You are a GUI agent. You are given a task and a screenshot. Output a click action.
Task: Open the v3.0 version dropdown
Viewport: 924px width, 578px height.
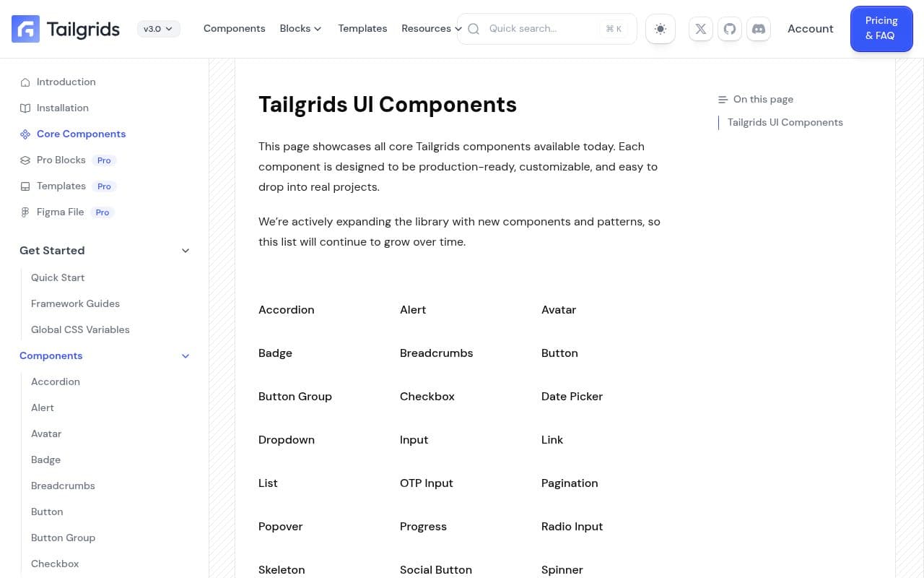158,29
